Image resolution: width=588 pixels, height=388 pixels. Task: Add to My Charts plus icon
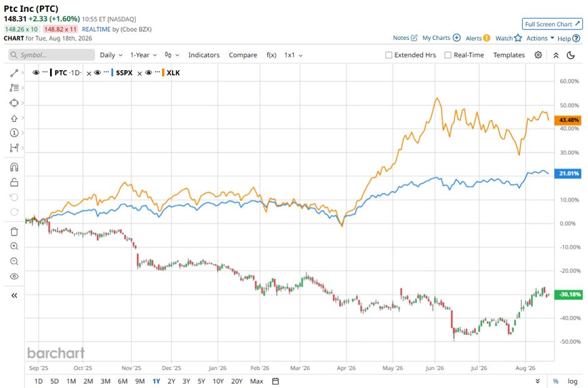[x=457, y=37]
